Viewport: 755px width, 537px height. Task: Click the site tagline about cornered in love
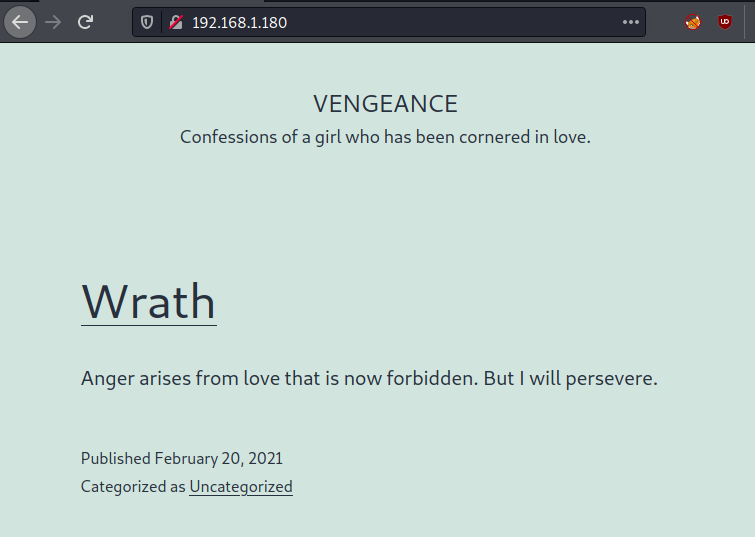click(385, 137)
